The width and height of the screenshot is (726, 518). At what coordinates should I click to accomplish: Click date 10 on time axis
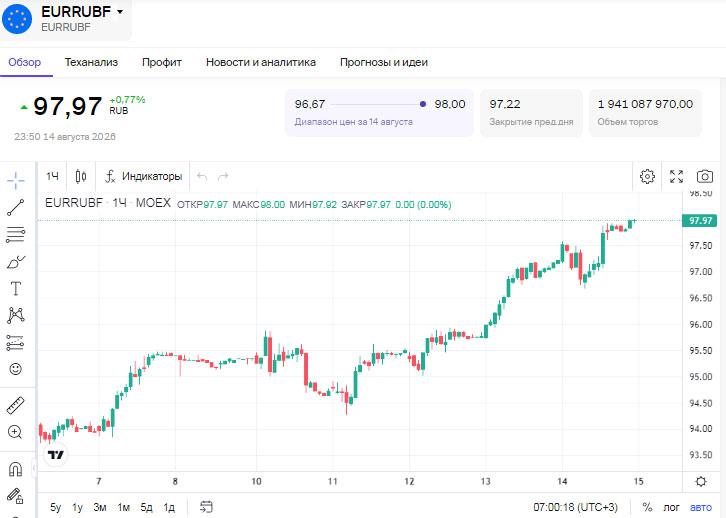[x=256, y=481]
